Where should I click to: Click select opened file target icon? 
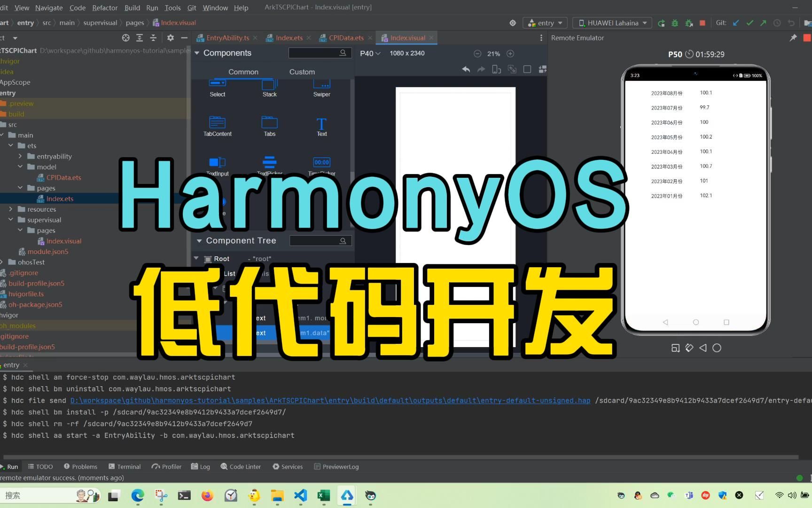click(x=125, y=38)
